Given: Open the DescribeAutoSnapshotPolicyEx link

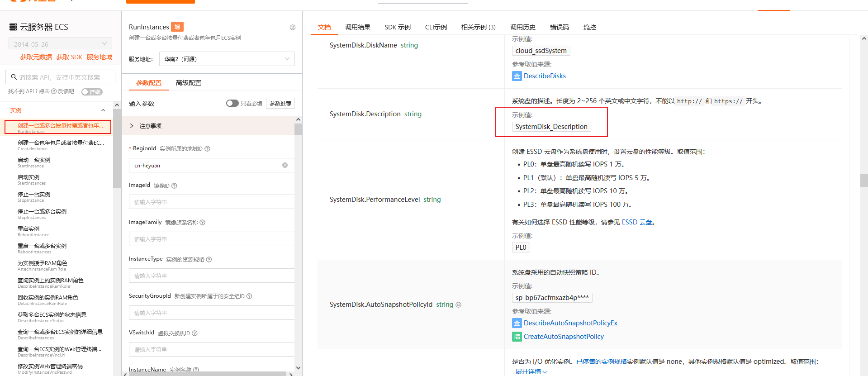Looking at the screenshot, I should 570,323.
